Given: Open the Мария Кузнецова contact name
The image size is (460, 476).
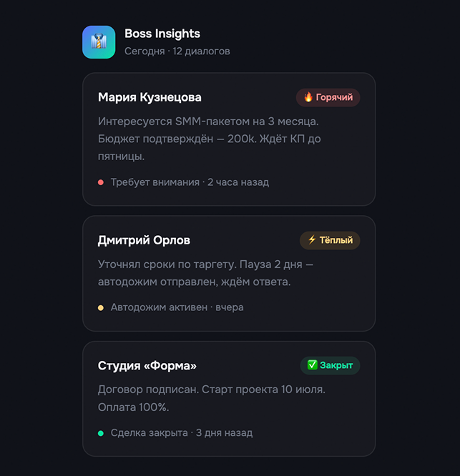Looking at the screenshot, I should click(x=150, y=97).
